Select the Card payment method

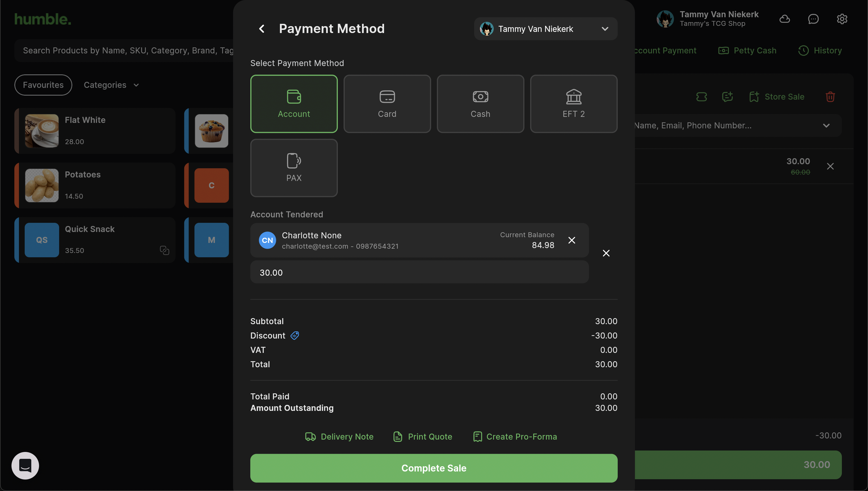387,104
